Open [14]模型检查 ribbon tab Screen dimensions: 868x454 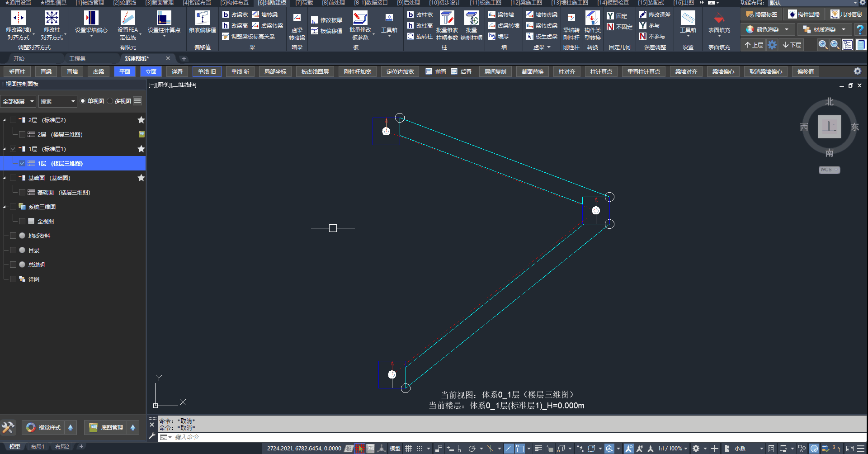[613, 3]
